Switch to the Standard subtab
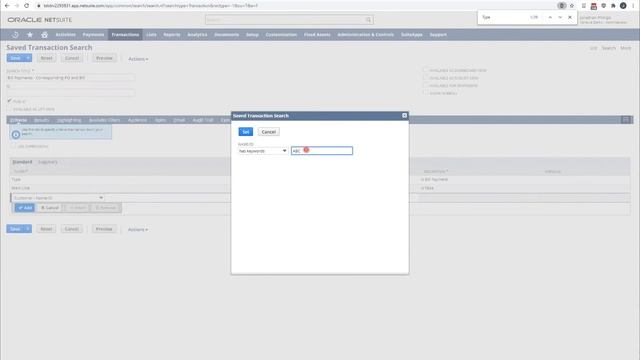Viewport: 640px width, 360px height. coord(22,162)
